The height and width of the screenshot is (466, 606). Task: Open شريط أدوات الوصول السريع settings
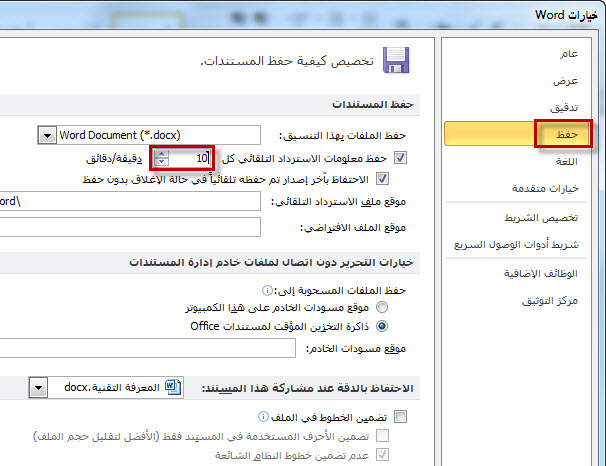point(516,245)
